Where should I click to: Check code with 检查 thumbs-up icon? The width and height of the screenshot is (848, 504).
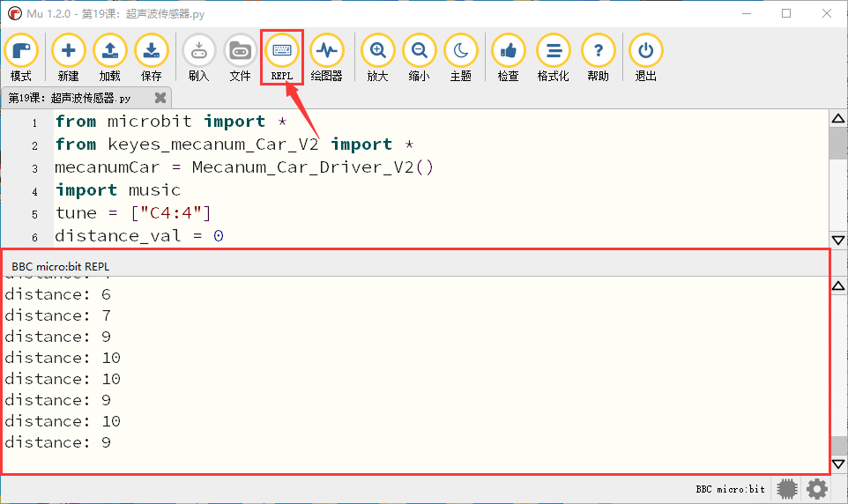click(509, 57)
